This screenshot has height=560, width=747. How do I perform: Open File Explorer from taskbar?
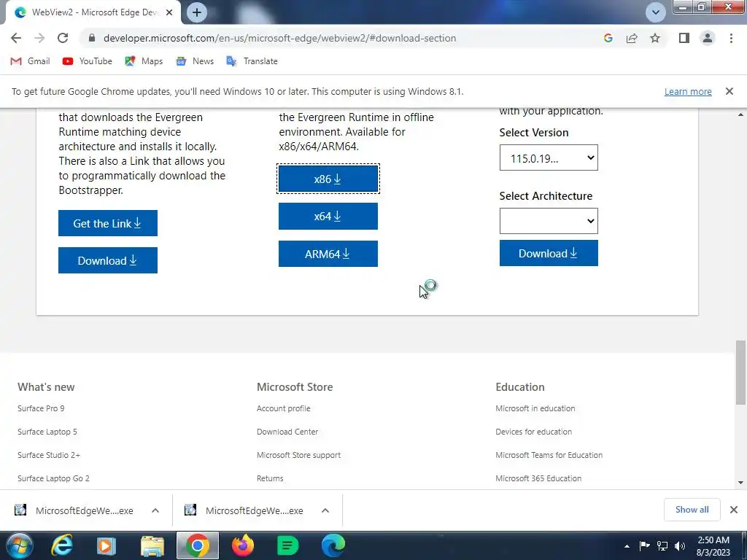152,546
